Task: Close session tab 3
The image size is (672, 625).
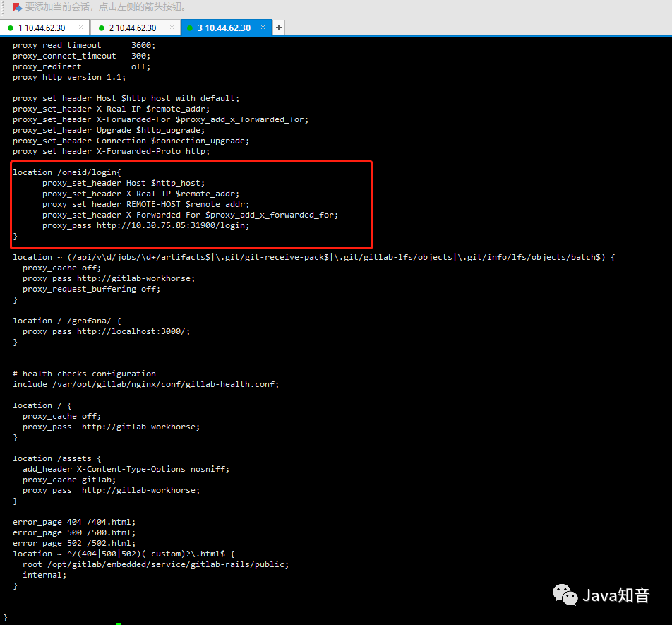Action: click(263, 28)
